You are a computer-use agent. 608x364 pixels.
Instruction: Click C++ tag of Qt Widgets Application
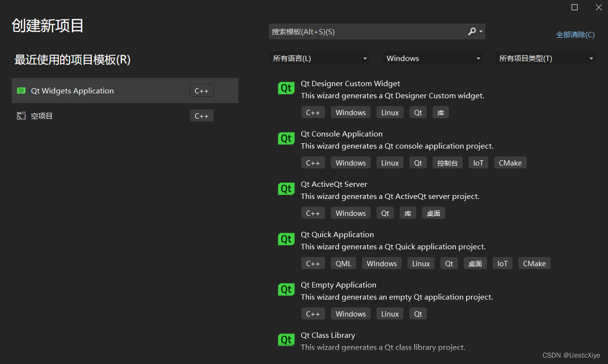202,91
